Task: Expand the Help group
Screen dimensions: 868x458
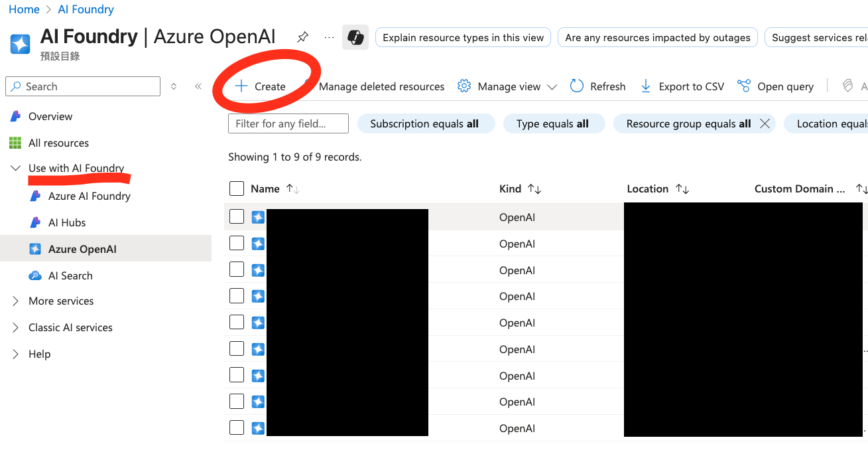Action: (x=16, y=354)
